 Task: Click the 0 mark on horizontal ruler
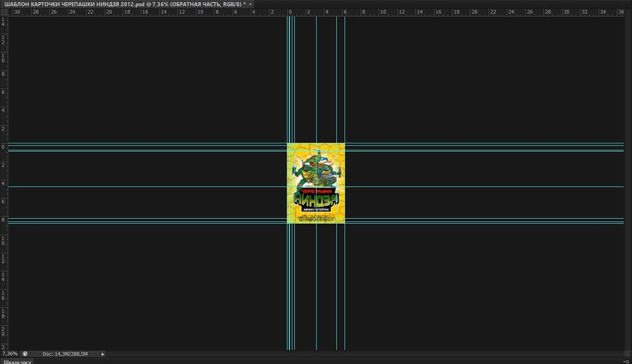[290, 12]
